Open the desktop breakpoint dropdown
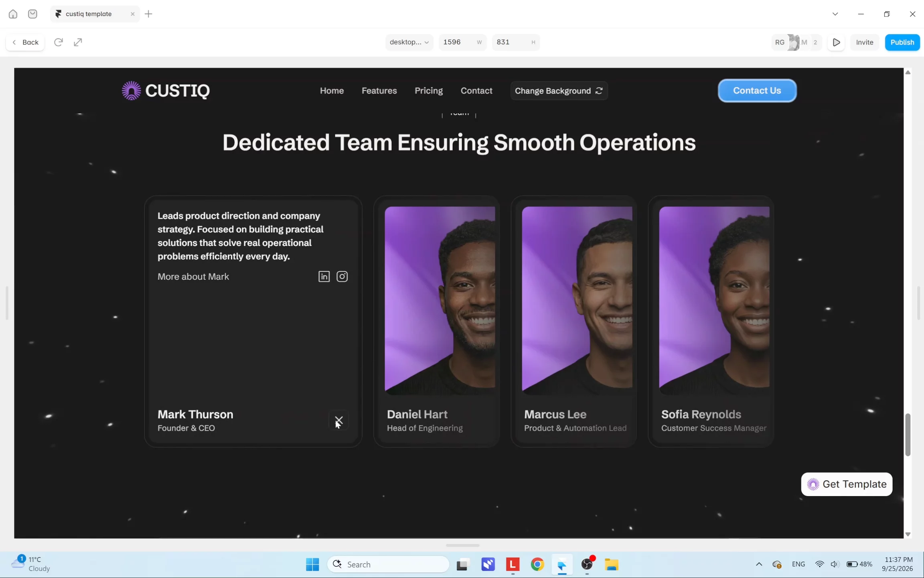This screenshot has width=924, height=578. point(409,42)
